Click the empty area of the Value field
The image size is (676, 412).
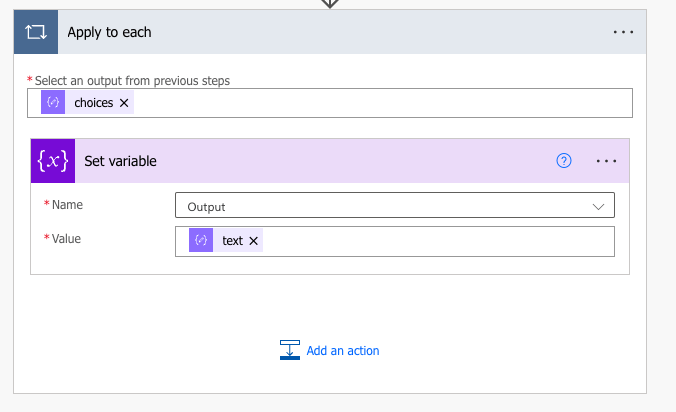click(430, 241)
